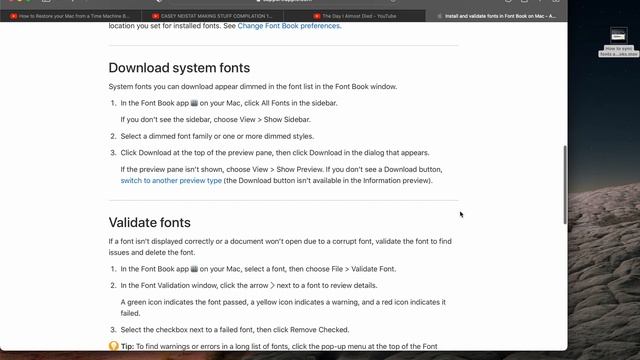Open the Change Font Book preferences link

pos(289,26)
